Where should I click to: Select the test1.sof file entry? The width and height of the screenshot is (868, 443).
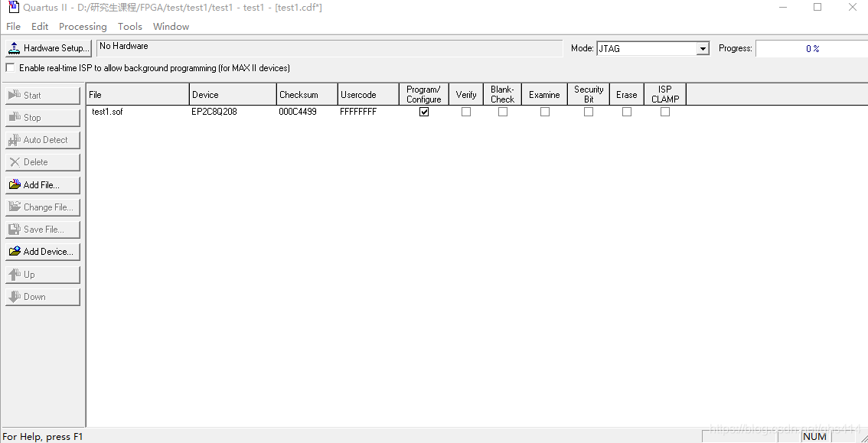coord(107,112)
